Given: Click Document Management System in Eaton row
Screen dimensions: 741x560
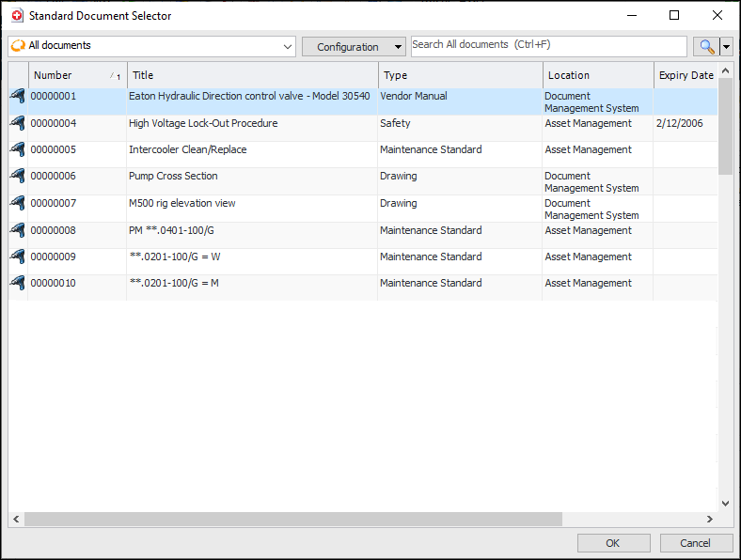Looking at the screenshot, I should (x=591, y=102).
